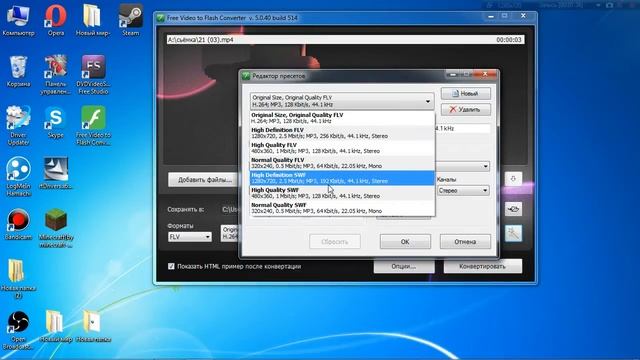Open the Новая папка (2) folder
This screenshot has height=360, width=640.
pos(18,278)
